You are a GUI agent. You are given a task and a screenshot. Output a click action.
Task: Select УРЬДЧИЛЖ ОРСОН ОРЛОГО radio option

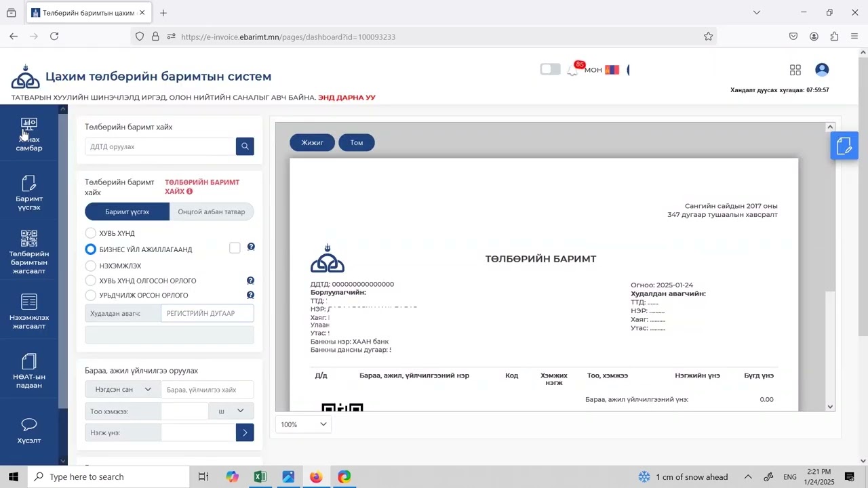(x=90, y=295)
